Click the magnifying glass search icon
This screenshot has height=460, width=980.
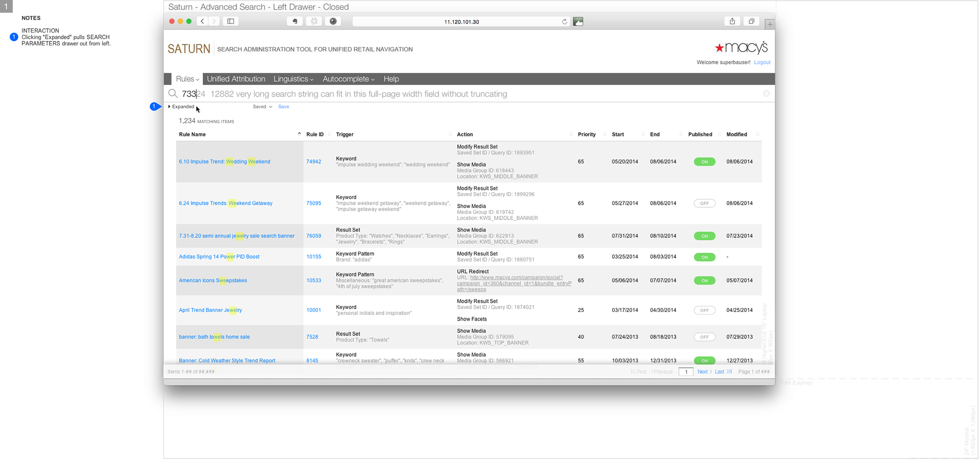pyautogui.click(x=173, y=93)
